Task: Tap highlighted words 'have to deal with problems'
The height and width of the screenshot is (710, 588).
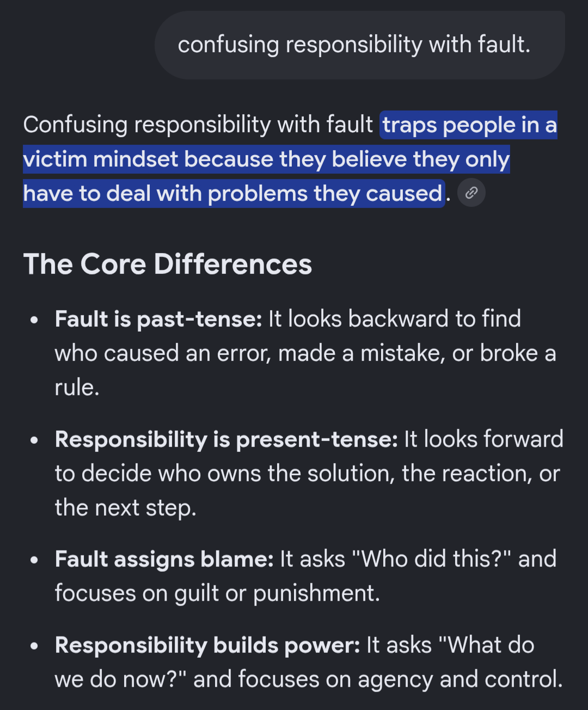Action: (166, 194)
